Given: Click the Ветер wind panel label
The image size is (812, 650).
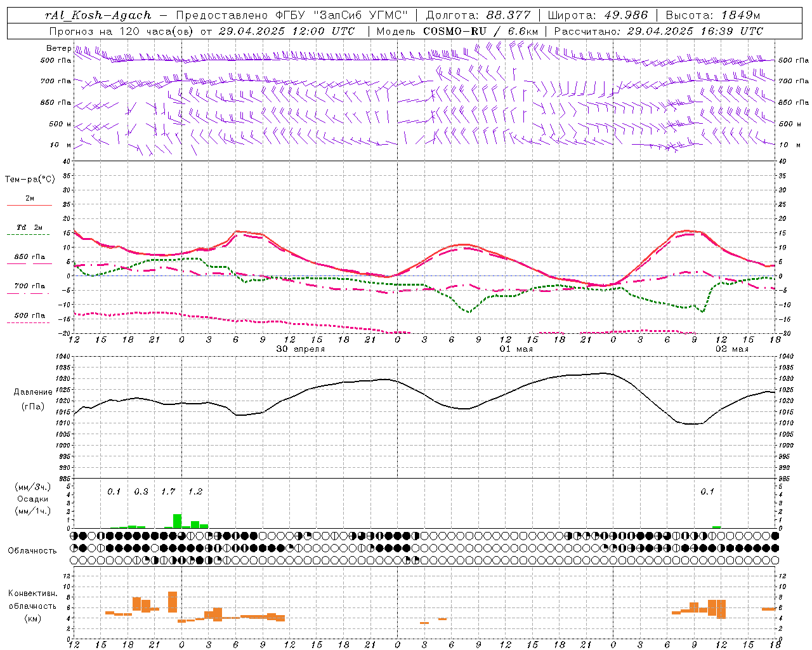Looking at the screenshot, I should [58, 48].
